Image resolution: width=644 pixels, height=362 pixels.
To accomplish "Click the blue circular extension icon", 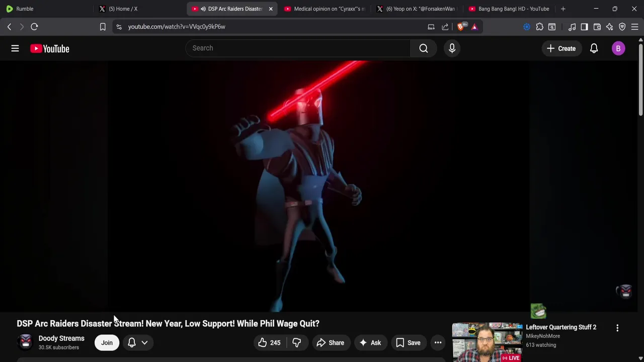I will [x=527, y=27].
